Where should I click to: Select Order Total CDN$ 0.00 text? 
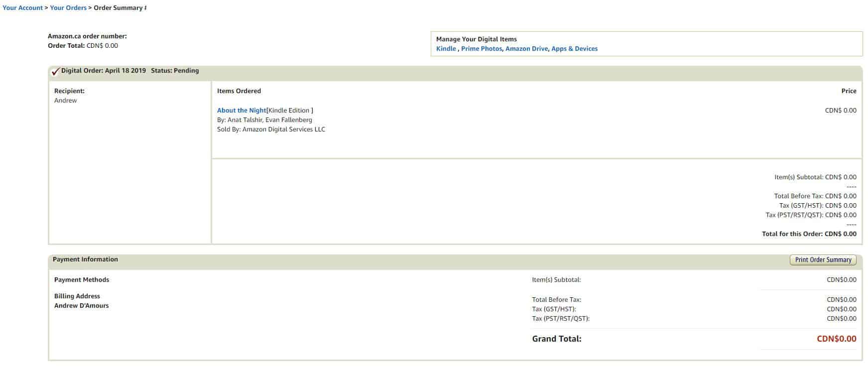coord(83,46)
